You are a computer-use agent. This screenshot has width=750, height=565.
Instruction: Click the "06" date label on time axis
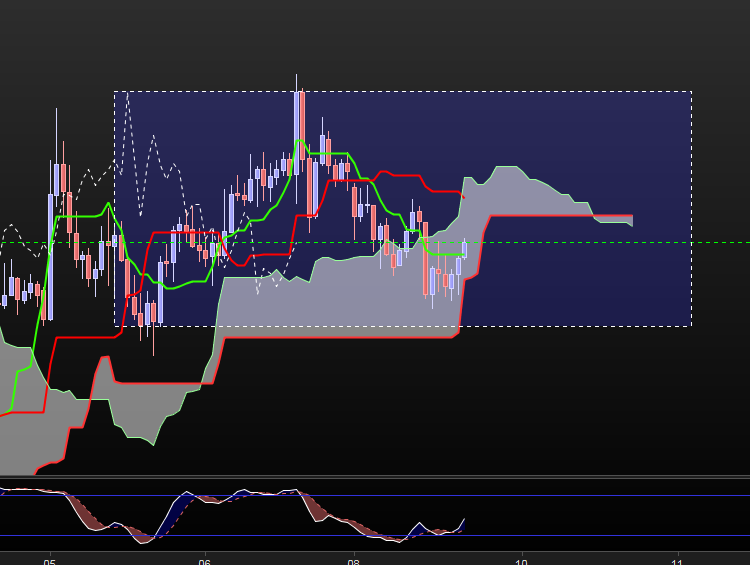[204, 562]
